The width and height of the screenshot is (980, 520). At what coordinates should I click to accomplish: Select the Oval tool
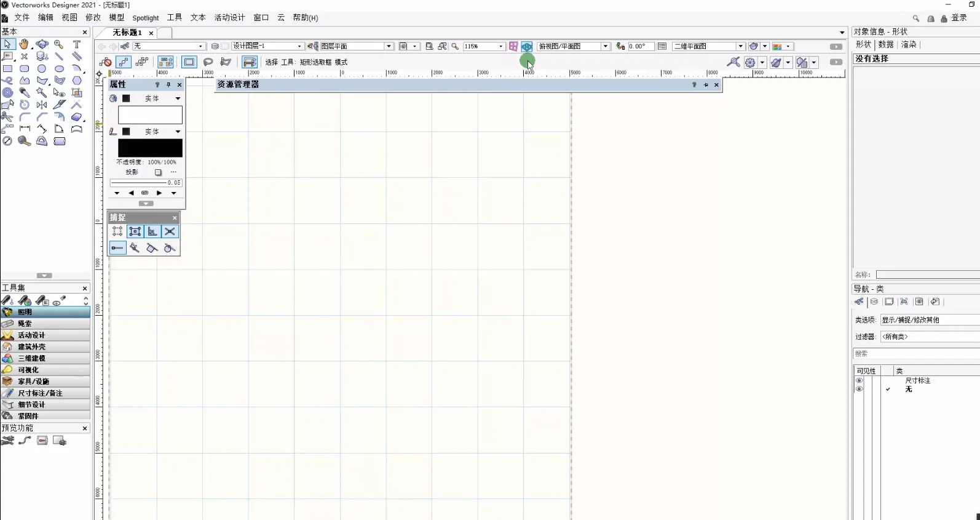pos(59,68)
